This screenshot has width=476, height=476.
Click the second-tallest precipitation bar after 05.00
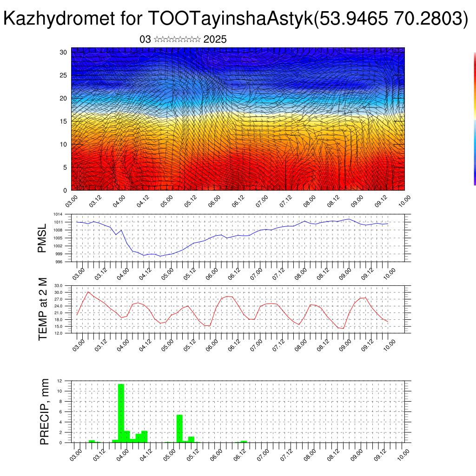tap(191, 440)
